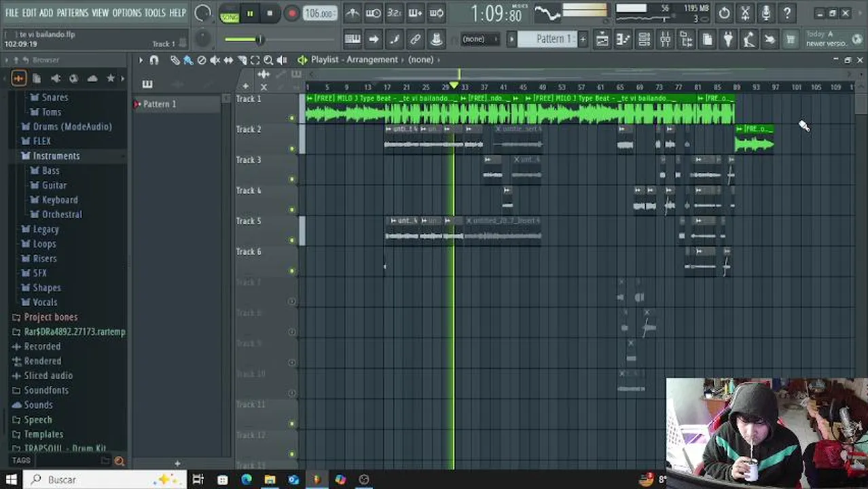Select the playlist Mute tool
This screenshot has height=489, width=868.
point(215,60)
